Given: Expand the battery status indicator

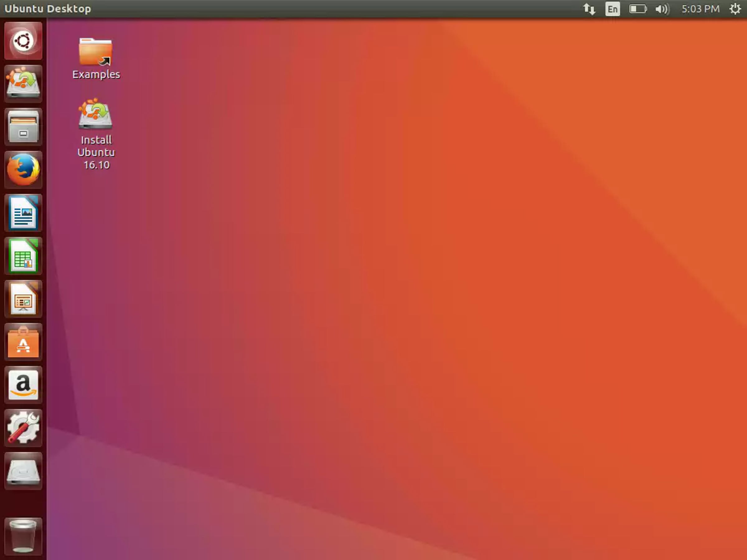Looking at the screenshot, I should tap(637, 9).
